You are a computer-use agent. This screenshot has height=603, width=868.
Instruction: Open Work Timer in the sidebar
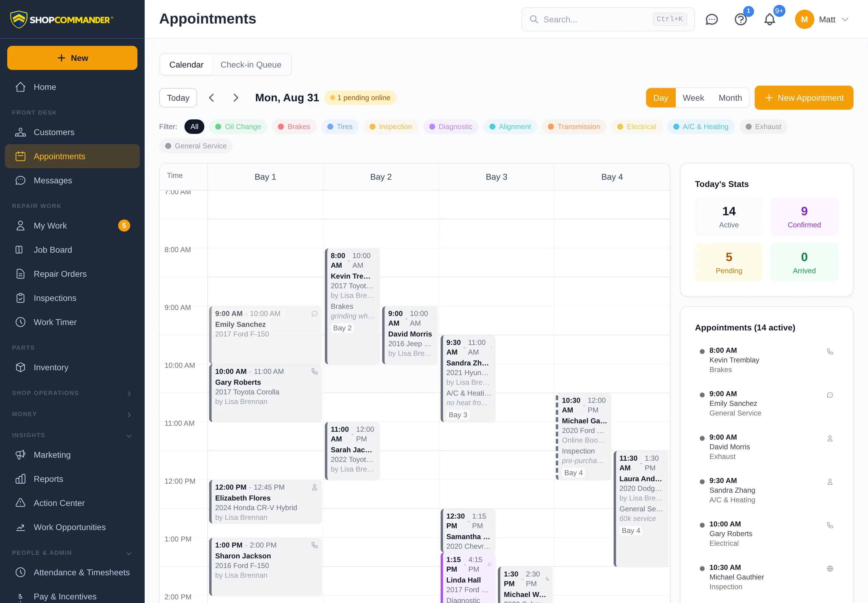pos(72,322)
